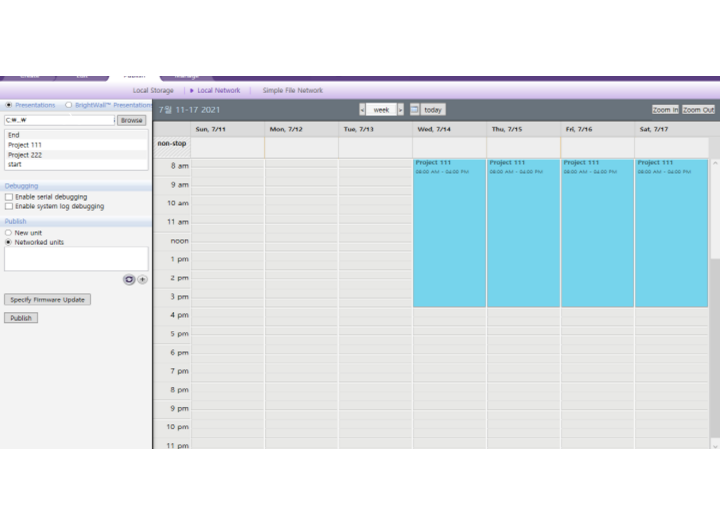Image resolution: width=720 pixels, height=525 pixels.
Task: Open the week view selector
Action: (x=381, y=110)
